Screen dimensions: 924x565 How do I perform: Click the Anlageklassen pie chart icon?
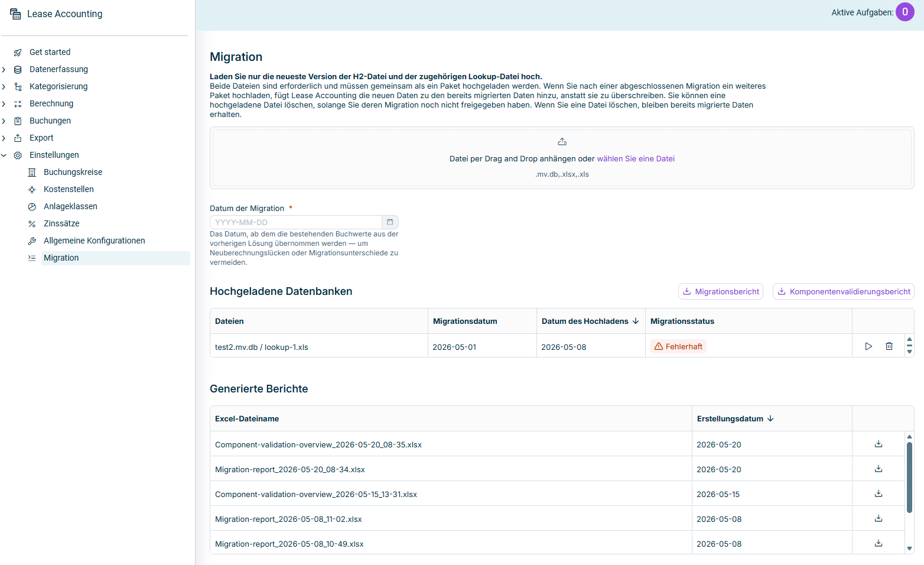tap(32, 207)
